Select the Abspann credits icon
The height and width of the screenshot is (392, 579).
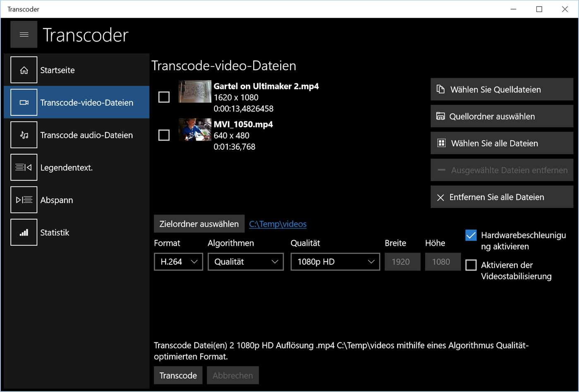click(x=24, y=200)
